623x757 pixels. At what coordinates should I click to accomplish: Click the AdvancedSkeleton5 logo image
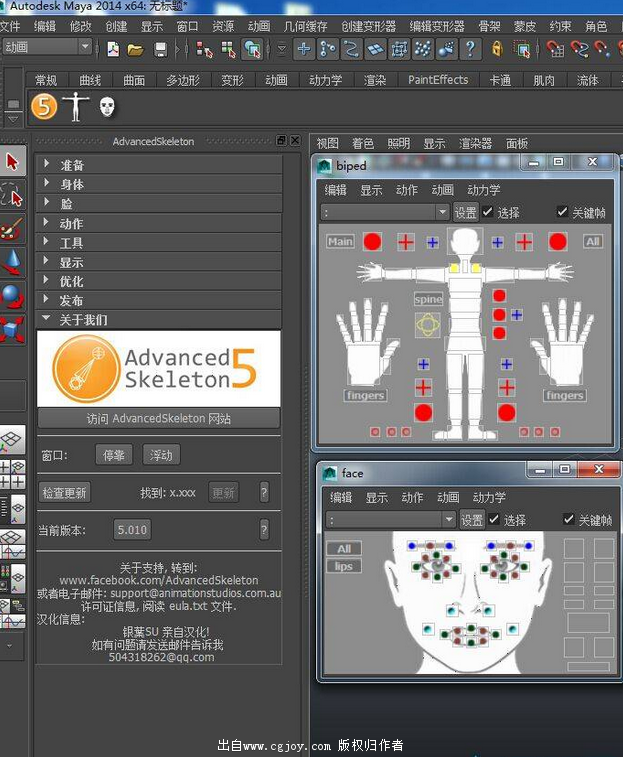point(158,369)
